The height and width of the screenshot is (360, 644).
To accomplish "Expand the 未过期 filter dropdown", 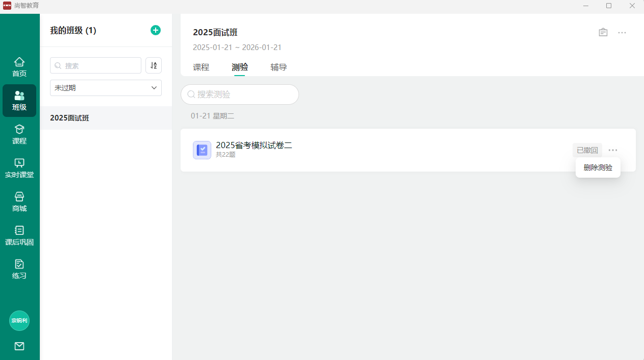I will (x=106, y=88).
